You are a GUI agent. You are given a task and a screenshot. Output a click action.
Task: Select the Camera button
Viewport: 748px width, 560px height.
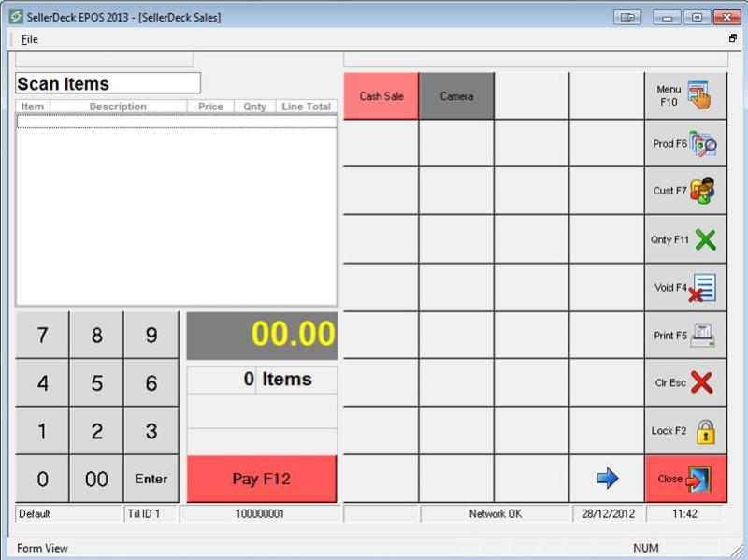[x=456, y=96]
